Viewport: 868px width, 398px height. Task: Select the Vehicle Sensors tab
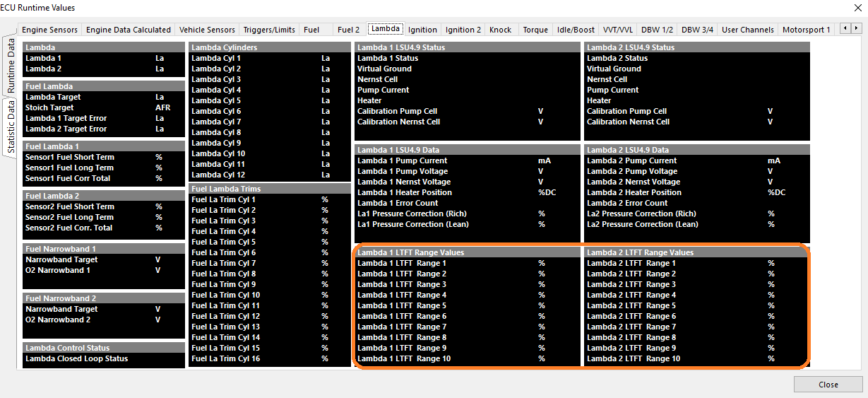207,30
